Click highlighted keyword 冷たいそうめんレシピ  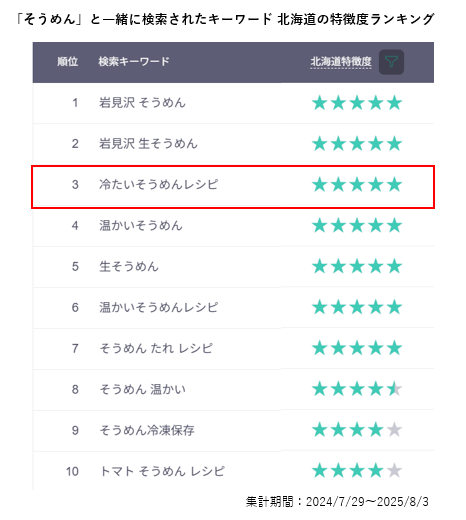point(158,184)
